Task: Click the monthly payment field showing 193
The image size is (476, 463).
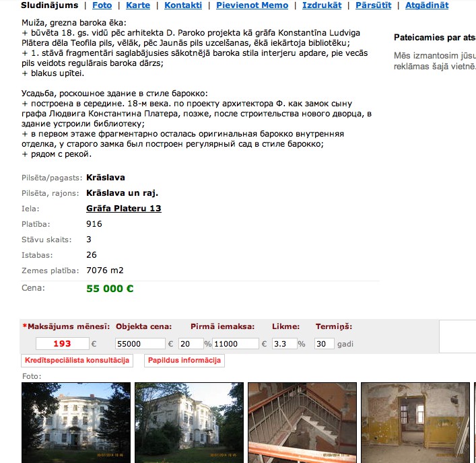Action: pyautogui.click(x=62, y=343)
